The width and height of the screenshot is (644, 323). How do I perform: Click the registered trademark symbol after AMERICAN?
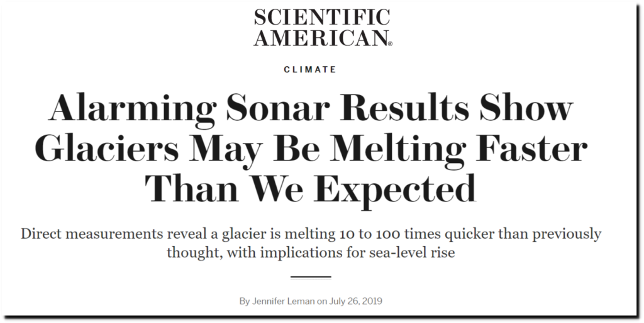coord(390,43)
